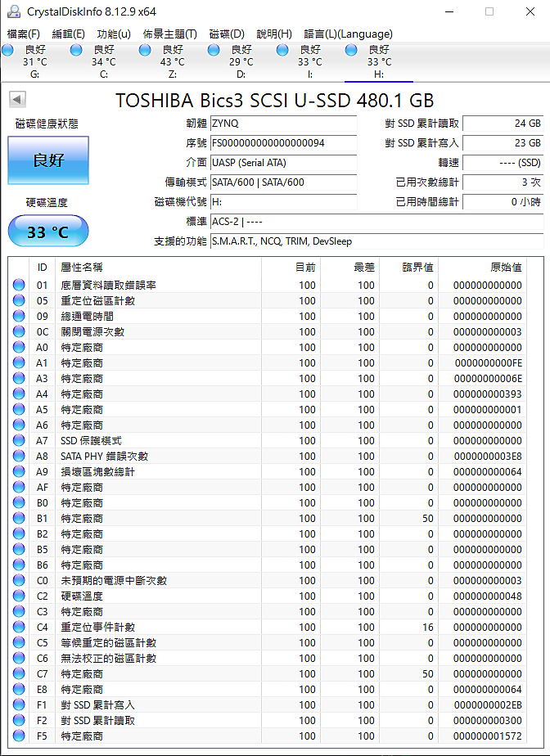
Task: Click raw value 000000001572 in row F5
Action: point(487,736)
